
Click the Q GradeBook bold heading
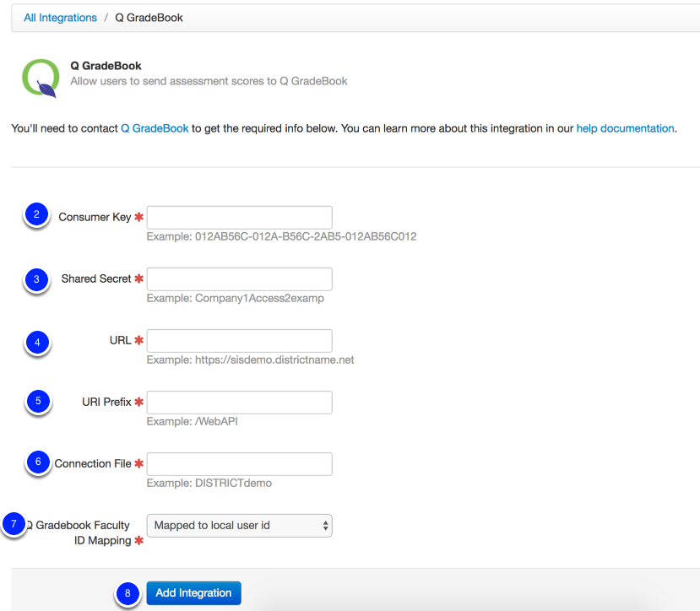click(106, 66)
